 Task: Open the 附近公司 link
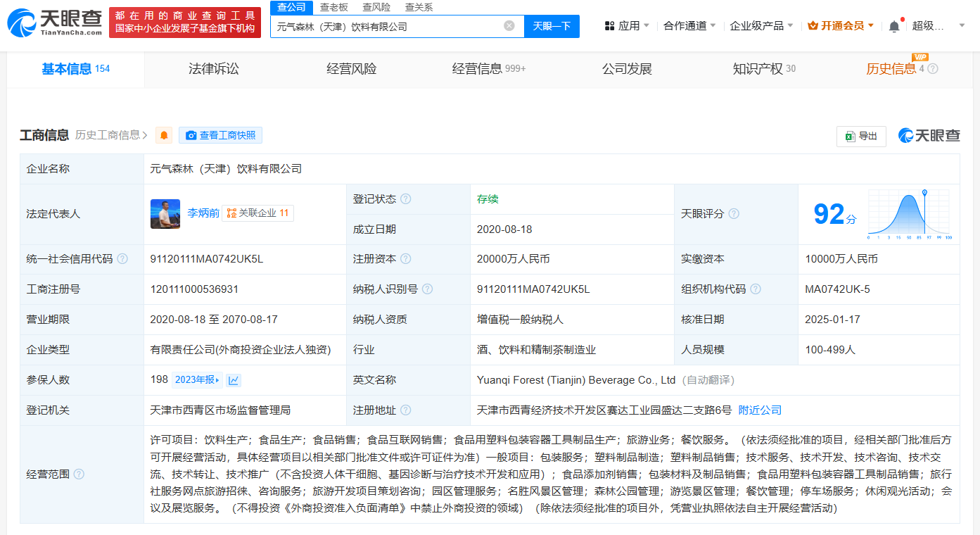coord(760,410)
